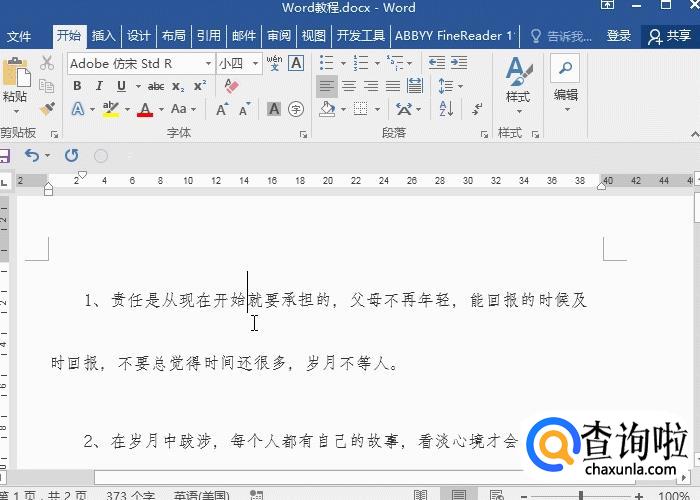This screenshot has width=700, height=500.
Task: Click the Format Painter brush icon
Action: pos(47,108)
